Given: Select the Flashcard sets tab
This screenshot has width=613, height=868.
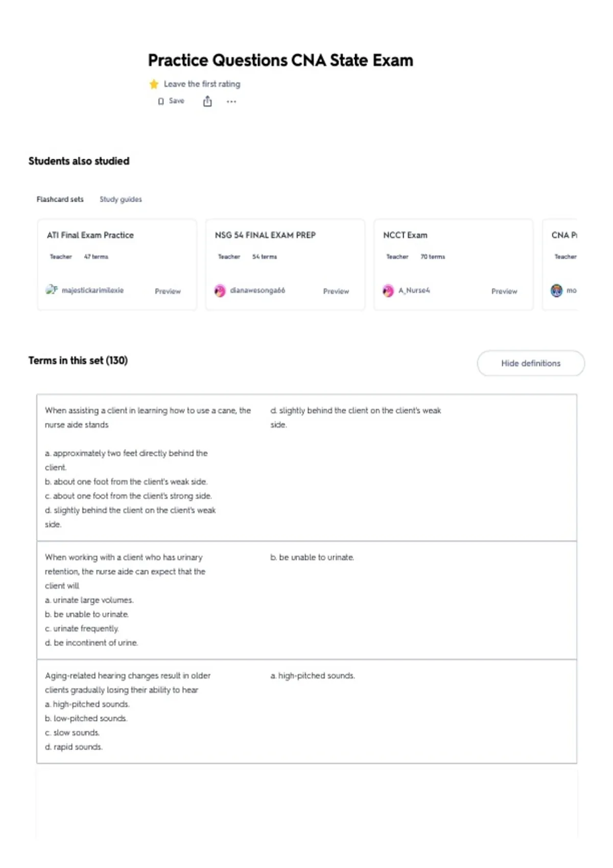Looking at the screenshot, I should [x=60, y=199].
